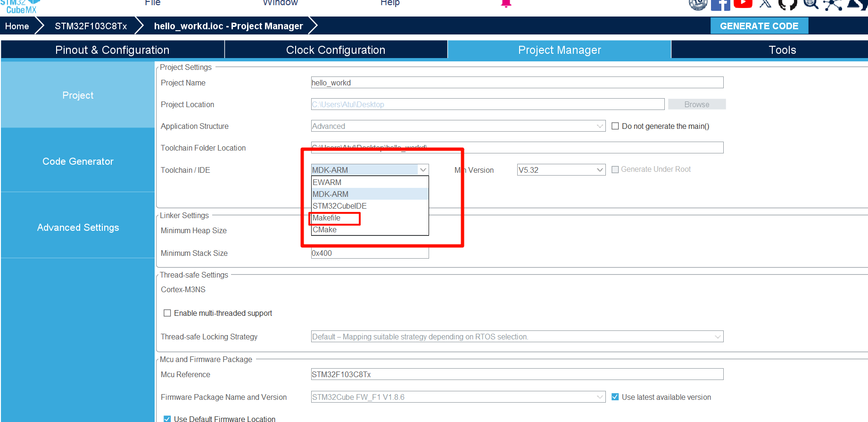The width and height of the screenshot is (868, 422).
Task: Click the Toolchain Folder Location field
Action: (x=517, y=148)
